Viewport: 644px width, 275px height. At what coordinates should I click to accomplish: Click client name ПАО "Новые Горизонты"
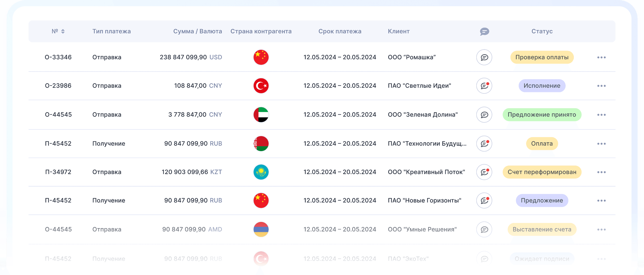[424, 201]
